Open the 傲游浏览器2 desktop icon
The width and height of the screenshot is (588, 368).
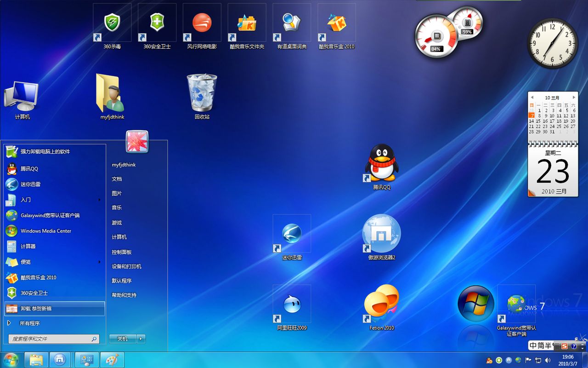point(381,237)
